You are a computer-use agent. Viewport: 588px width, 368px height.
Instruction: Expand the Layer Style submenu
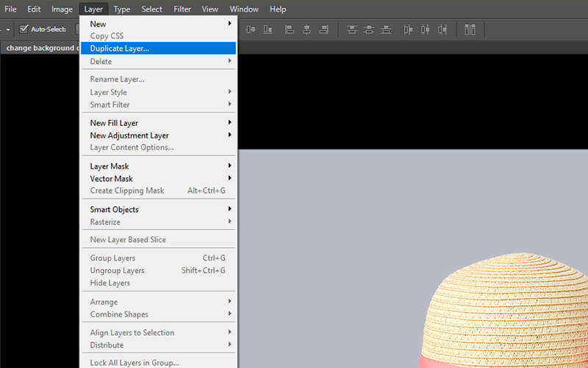click(158, 92)
